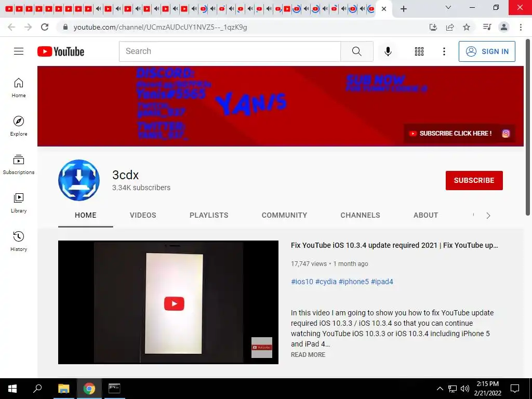
Task: Open YouTube settings three-dot menu
Action: click(444, 51)
